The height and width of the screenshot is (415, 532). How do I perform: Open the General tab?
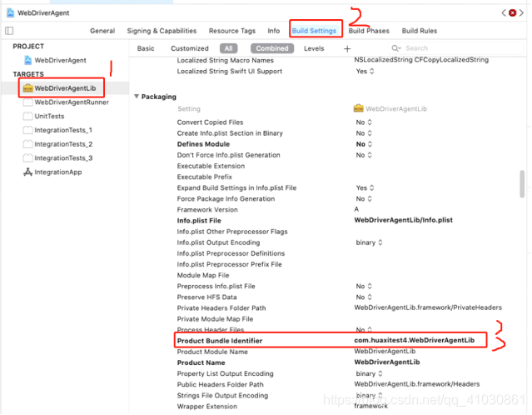(102, 31)
